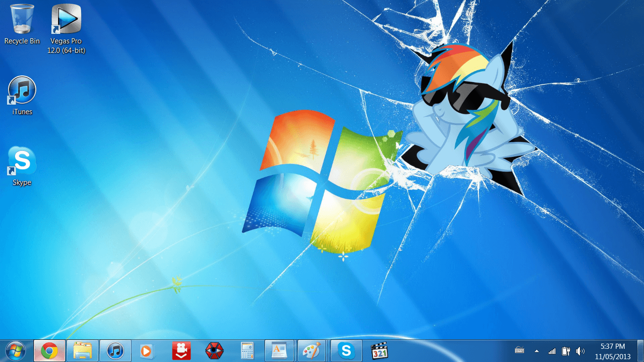Screen dimensions: 644x362
Task: Launch Media Player Classic from the taskbar
Action: (x=379, y=351)
